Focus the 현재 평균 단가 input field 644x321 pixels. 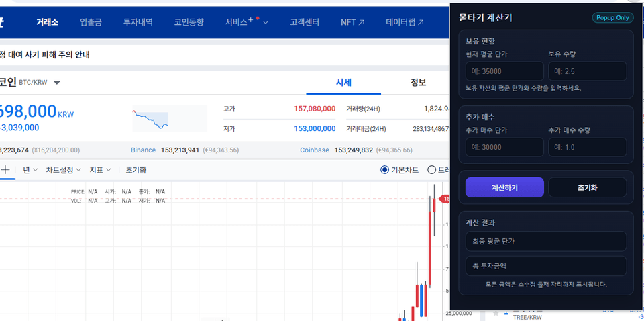(x=504, y=71)
